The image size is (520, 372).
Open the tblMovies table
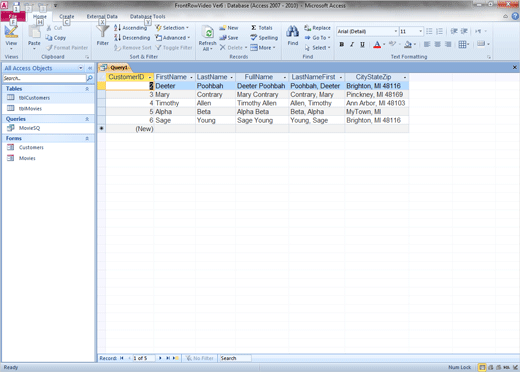coord(30,108)
